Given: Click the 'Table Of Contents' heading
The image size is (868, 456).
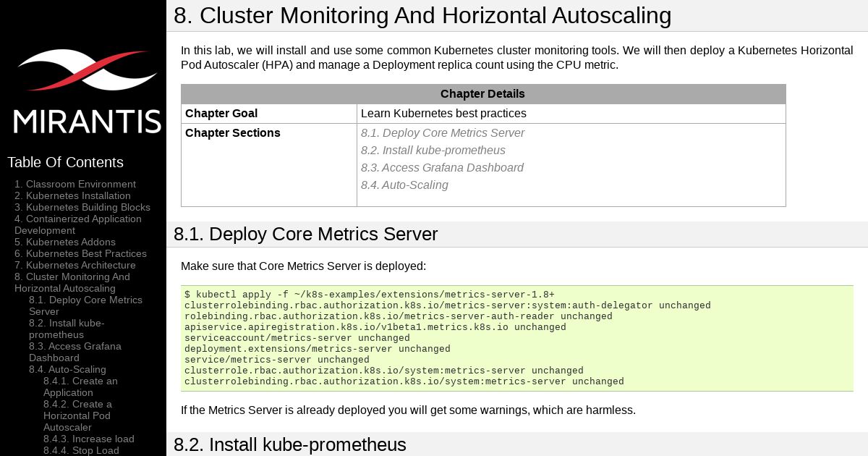Looking at the screenshot, I should point(65,162).
